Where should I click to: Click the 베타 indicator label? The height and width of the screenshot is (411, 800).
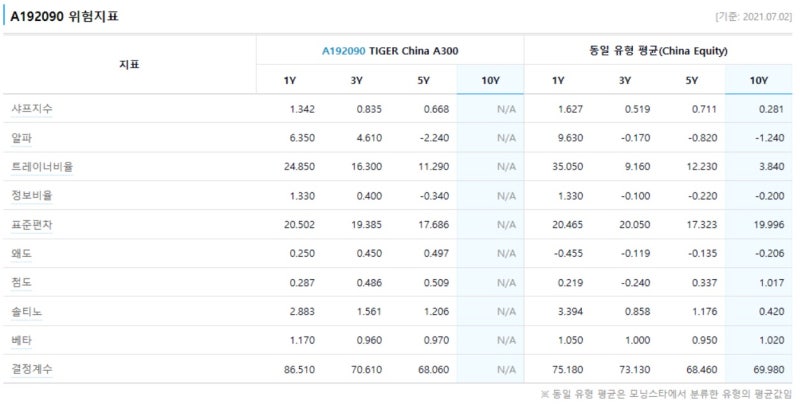point(22,340)
